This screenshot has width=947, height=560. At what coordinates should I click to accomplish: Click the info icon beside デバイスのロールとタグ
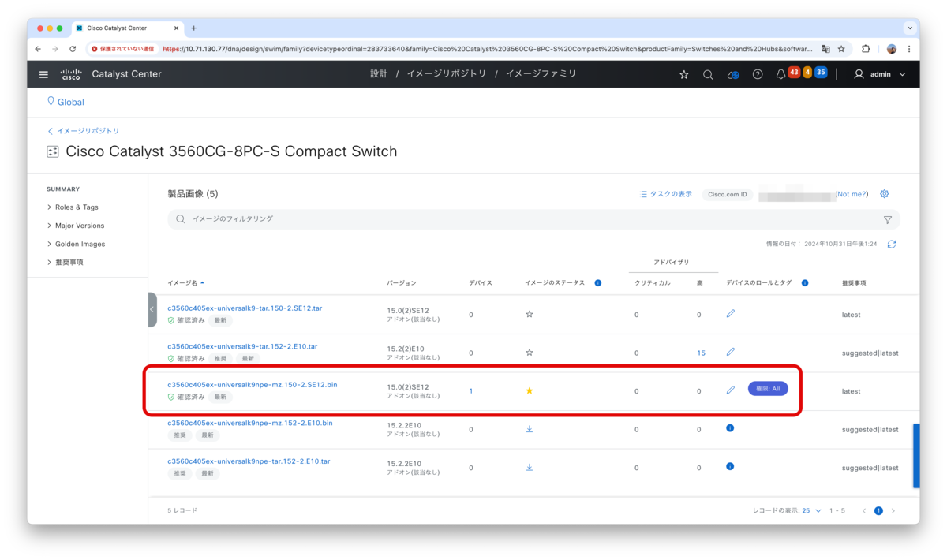805,282
